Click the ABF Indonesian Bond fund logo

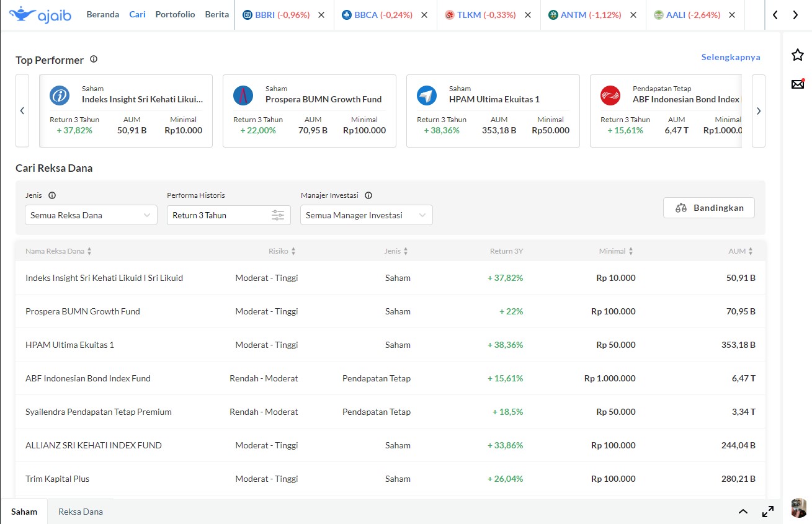(x=610, y=95)
